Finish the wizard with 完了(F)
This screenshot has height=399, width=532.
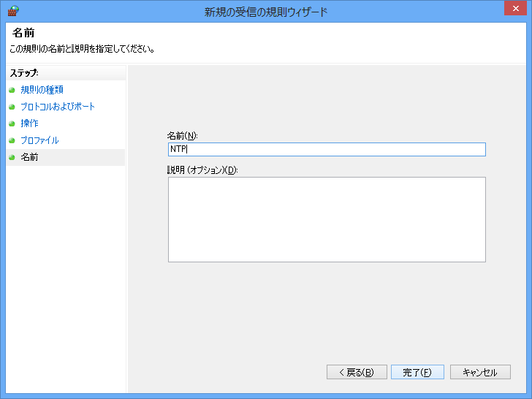pos(417,372)
